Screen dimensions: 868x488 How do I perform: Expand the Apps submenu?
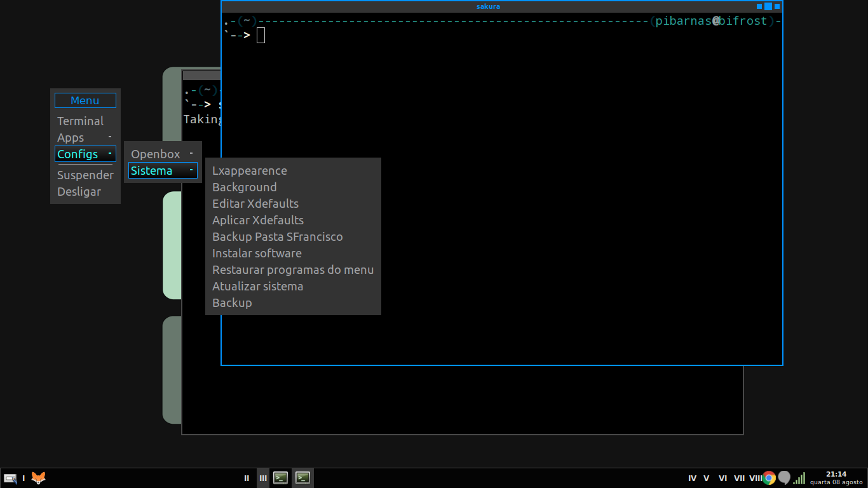click(85, 137)
